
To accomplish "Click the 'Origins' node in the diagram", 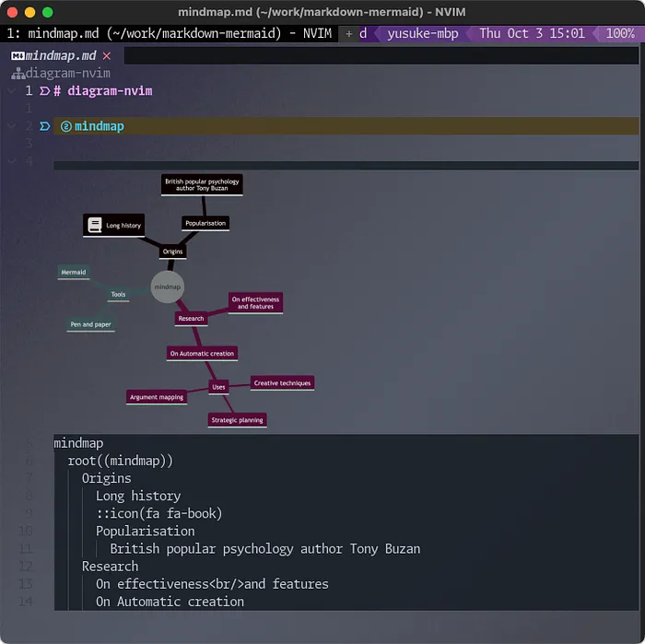I will point(172,252).
